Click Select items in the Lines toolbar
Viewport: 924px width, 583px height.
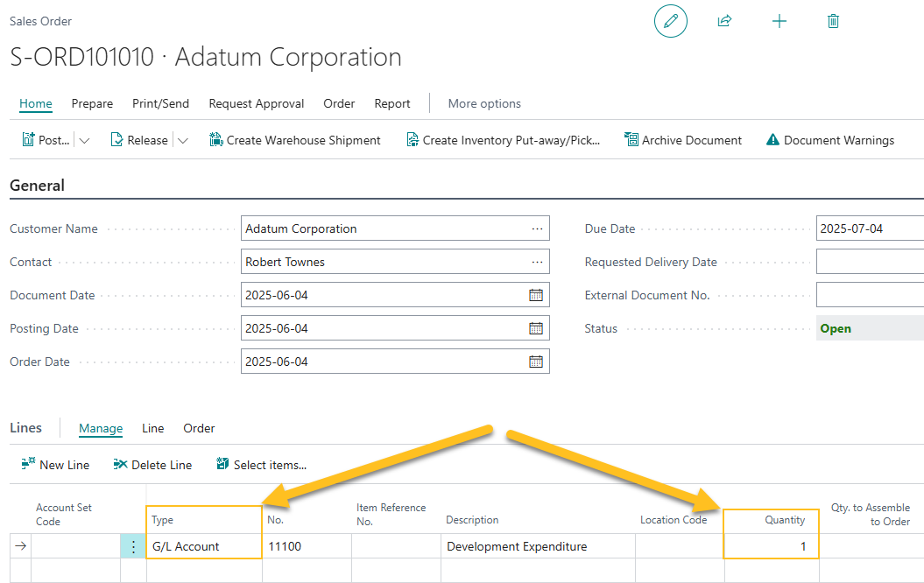coord(261,464)
